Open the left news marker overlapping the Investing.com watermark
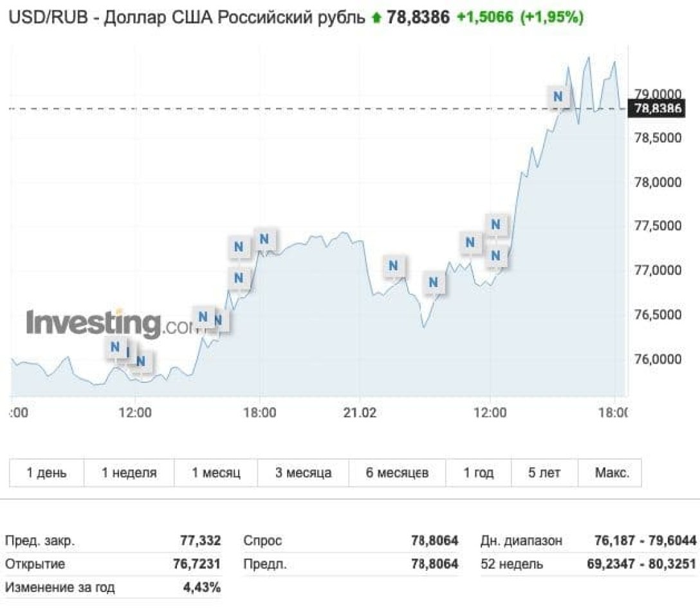This screenshot has width=700, height=612. pyautogui.click(x=203, y=316)
